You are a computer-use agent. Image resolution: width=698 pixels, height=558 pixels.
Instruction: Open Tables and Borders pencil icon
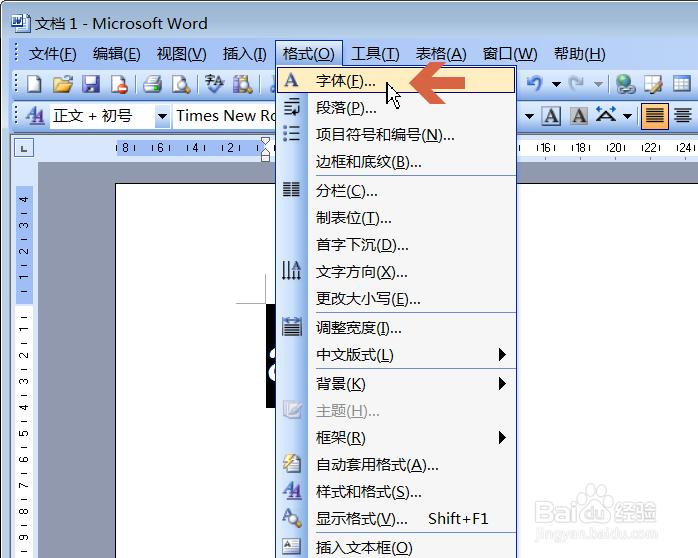point(653,84)
